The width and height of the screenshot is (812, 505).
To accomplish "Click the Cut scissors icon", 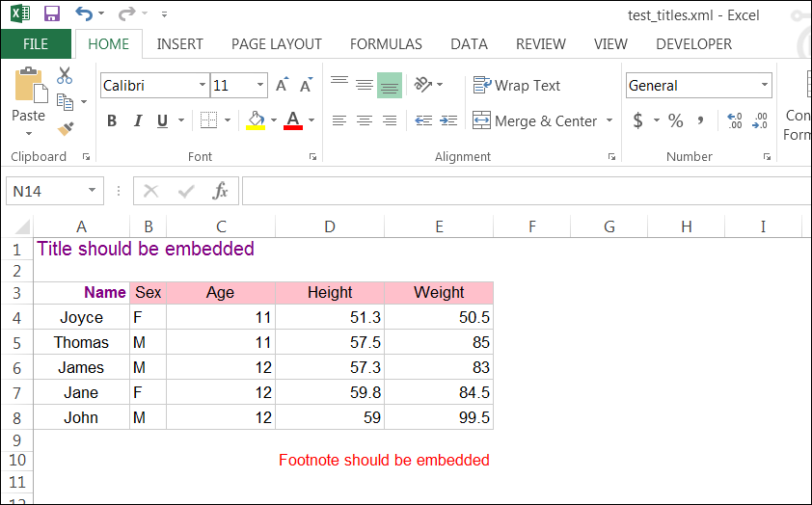I will [x=65, y=76].
